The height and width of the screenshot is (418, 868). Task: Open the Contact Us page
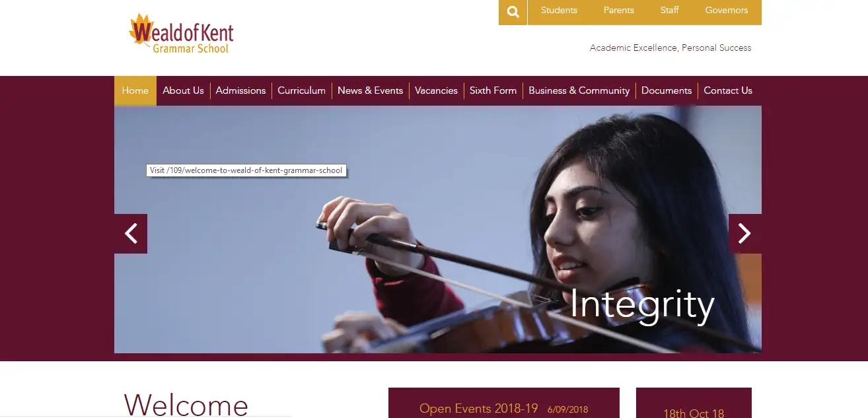coord(728,90)
